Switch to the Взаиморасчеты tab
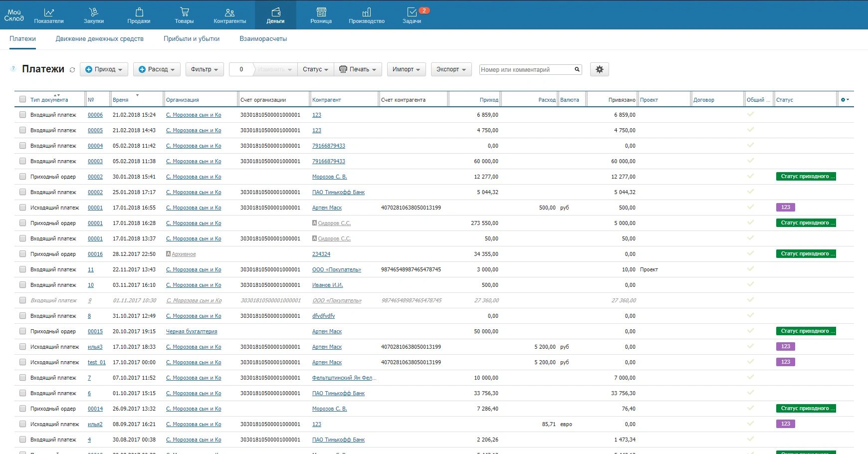Viewport: 868px width, 454px height. tap(263, 39)
